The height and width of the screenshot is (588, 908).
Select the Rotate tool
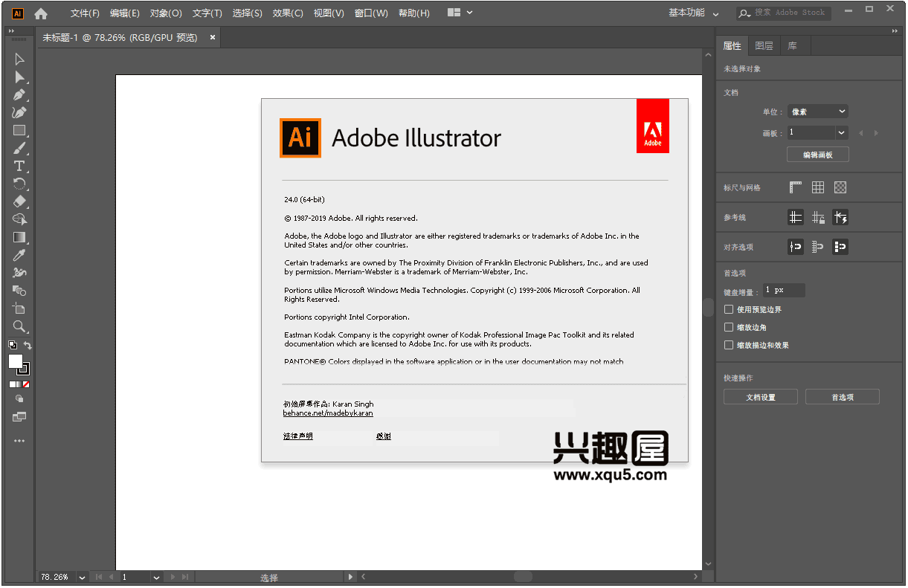coord(19,184)
